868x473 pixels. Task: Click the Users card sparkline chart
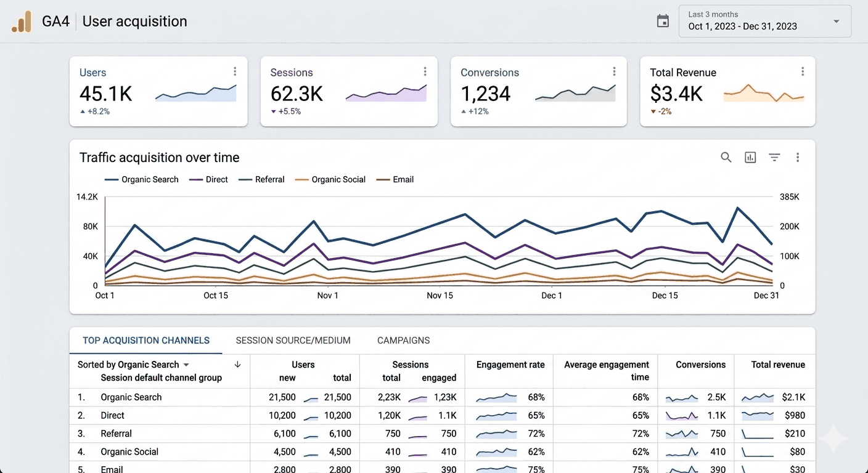pos(196,93)
